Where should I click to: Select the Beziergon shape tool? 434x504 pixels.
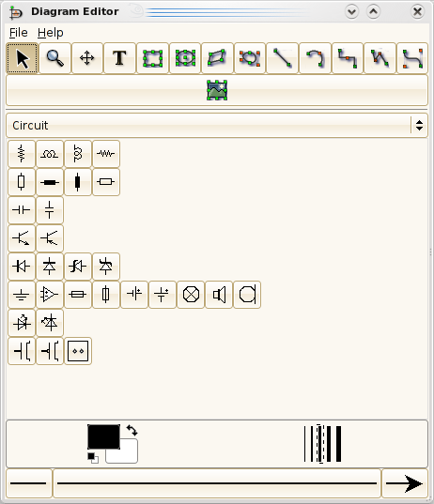[250, 58]
